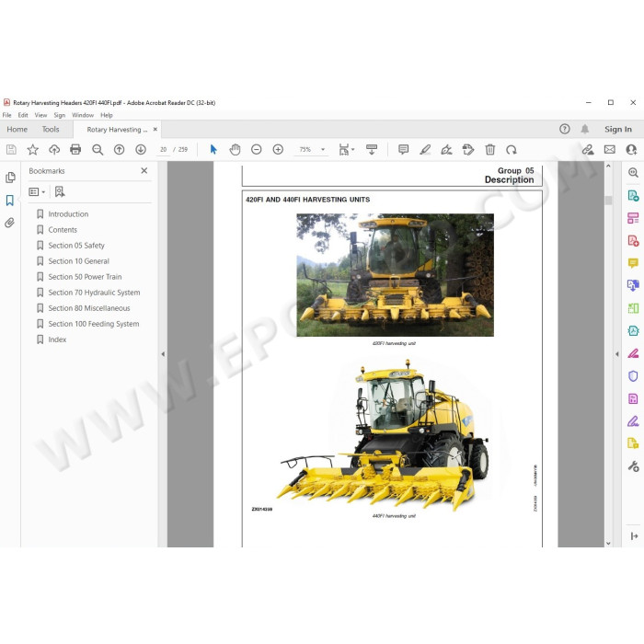Open the Section 05 Safety bookmark
Screen dimensions: 644x644
(x=76, y=246)
